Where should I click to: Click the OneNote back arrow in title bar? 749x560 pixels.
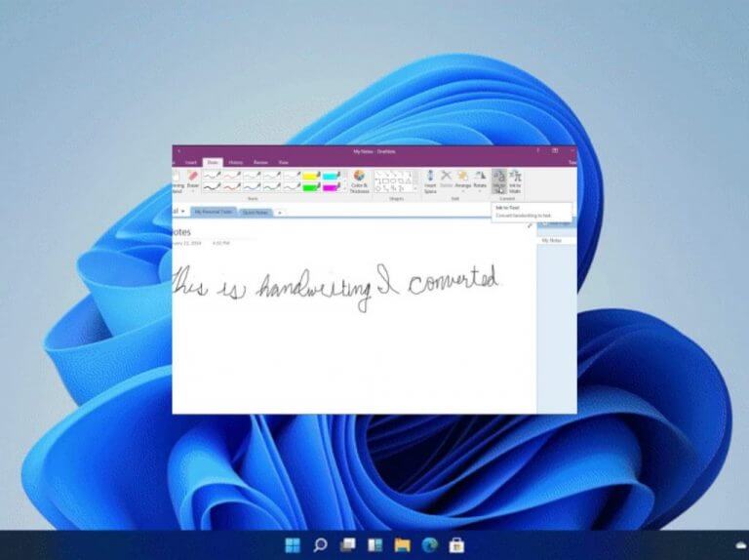179,151
